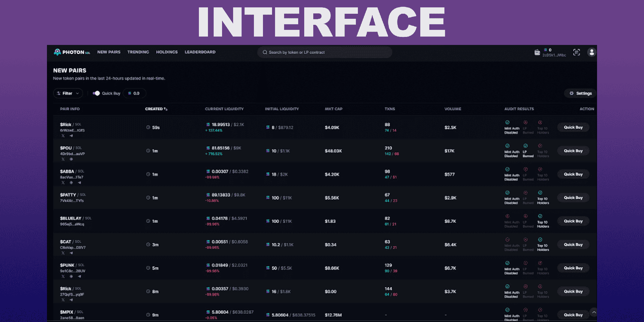Screen dimensions: 644x322
Task: Click the token or LP contract search box
Action: click(324, 52)
